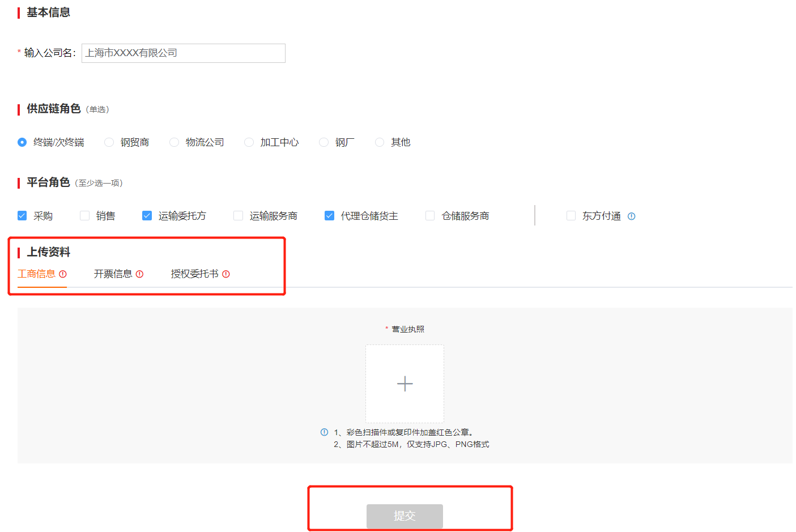The width and height of the screenshot is (796, 532).
Task: Uncheck the 采购 platform role
Action: [22, 216]
